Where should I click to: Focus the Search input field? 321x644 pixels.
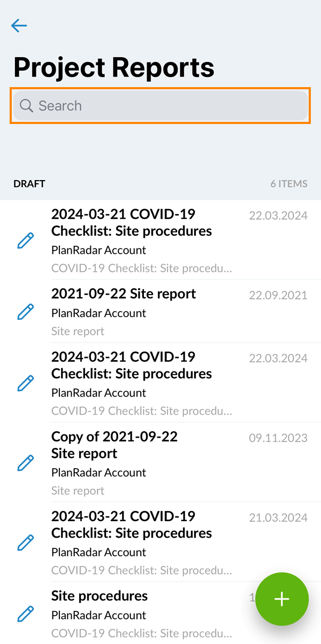coord(160,105)
